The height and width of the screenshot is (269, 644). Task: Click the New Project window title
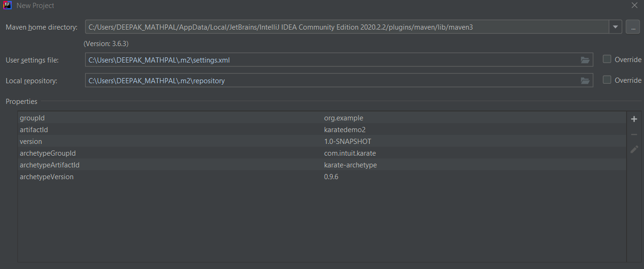click(35, 6)
